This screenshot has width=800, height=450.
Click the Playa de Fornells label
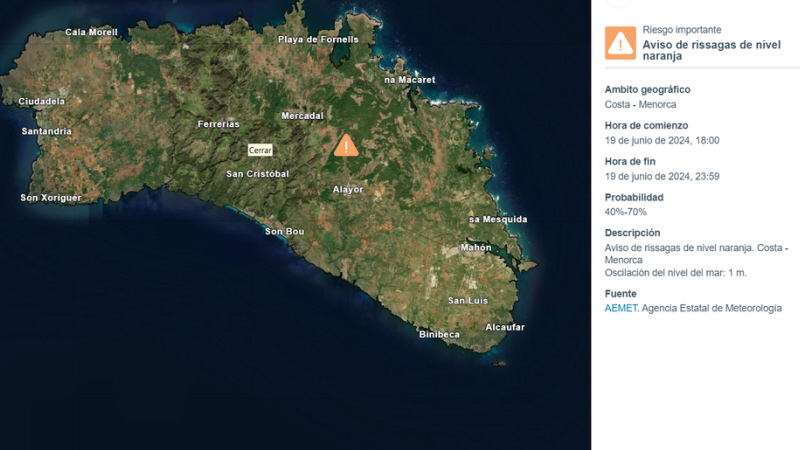pyautogui.click(x=318, y=40)
